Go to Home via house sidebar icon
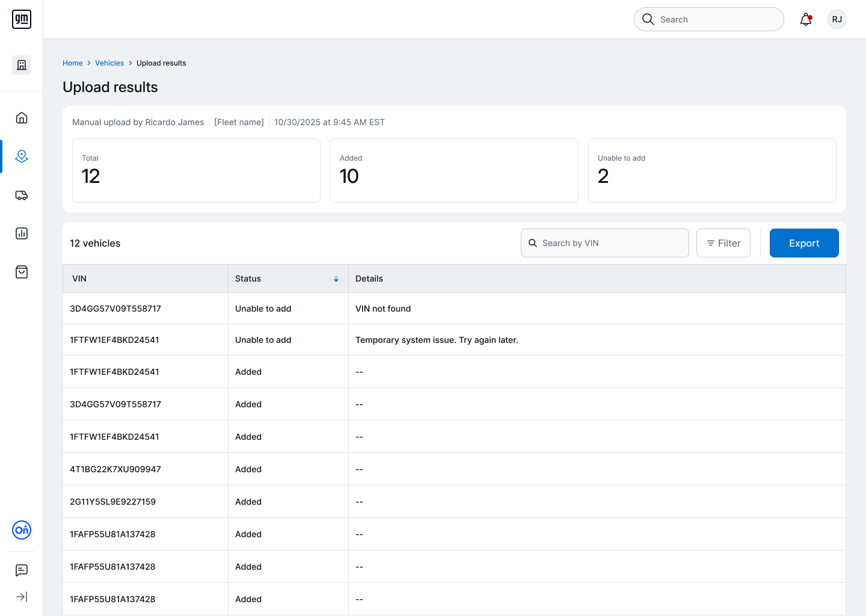 coord(22,118)
